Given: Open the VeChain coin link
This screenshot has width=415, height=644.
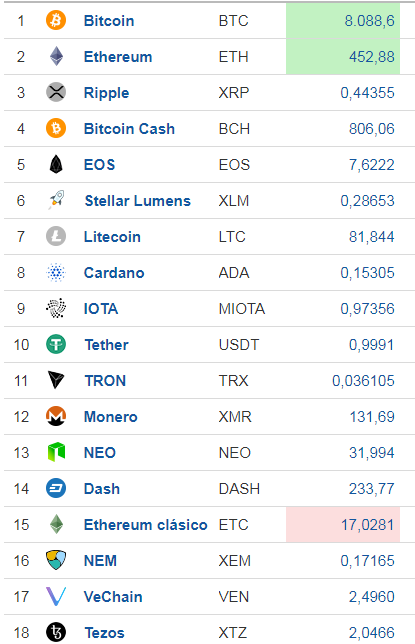Looking at the screenshot, I should tap(113, 597).
